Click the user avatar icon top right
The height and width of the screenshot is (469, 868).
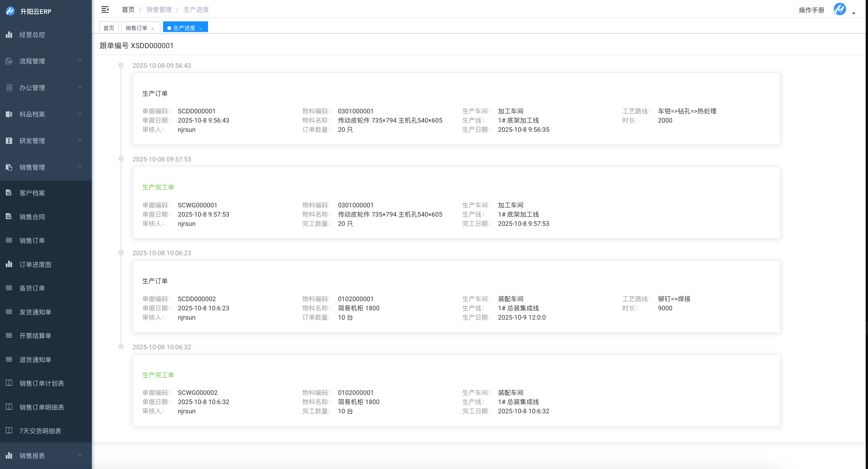(x=839, y=10)
